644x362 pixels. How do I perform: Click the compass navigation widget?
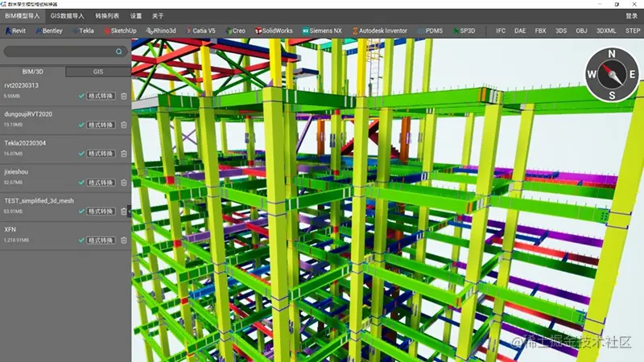pyautogui.click(x=612, y=74)
